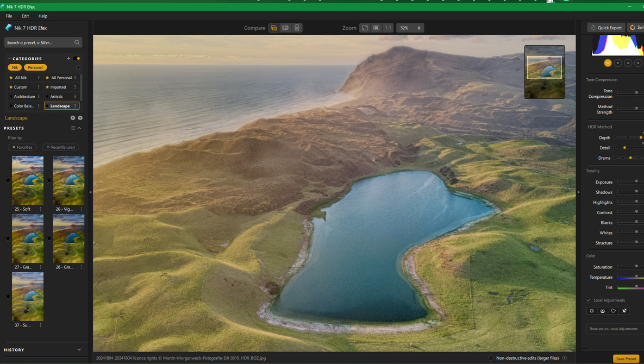Select the Imported category

tap(58, 87)
